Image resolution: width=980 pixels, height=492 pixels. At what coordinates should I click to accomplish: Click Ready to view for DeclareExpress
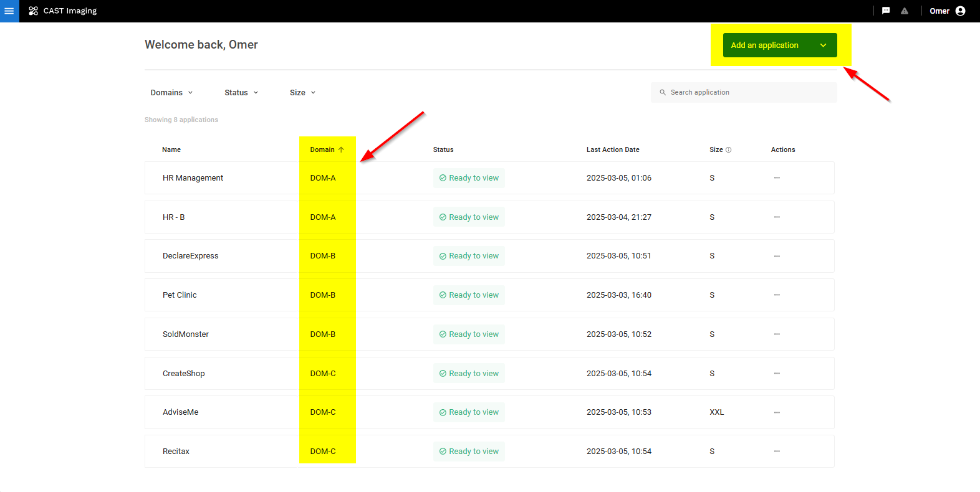469,256
